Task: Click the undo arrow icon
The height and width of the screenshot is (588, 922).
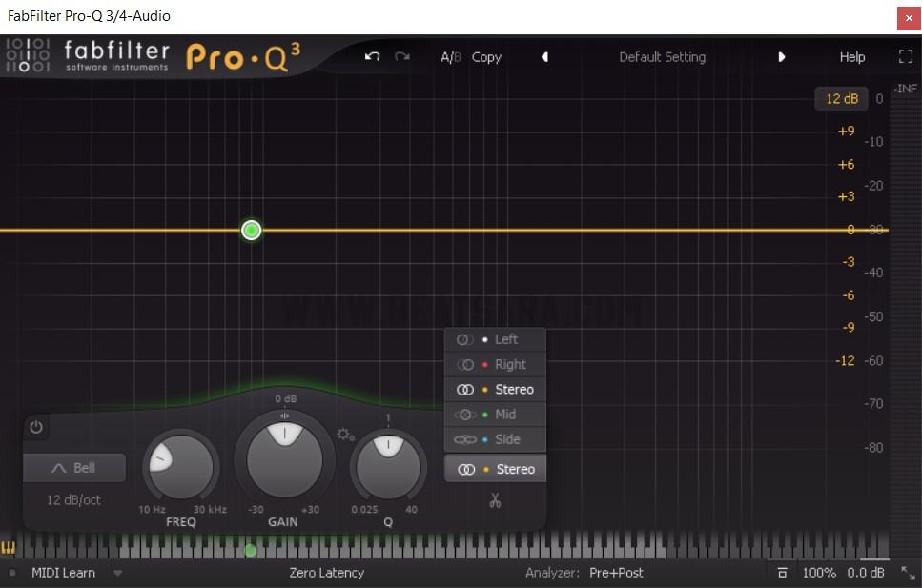Action: [x=372, y=57]
